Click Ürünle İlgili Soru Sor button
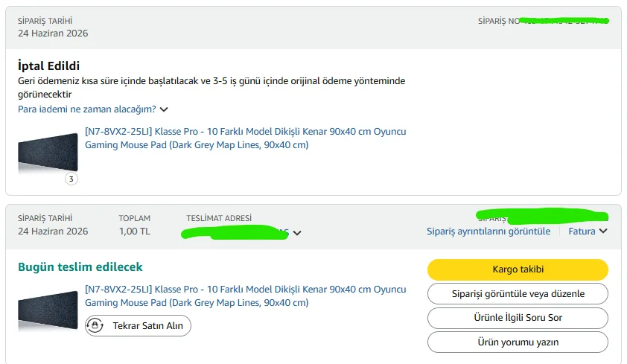The width and height of the screenshot is (627, 364). click(x=518, y=318)
